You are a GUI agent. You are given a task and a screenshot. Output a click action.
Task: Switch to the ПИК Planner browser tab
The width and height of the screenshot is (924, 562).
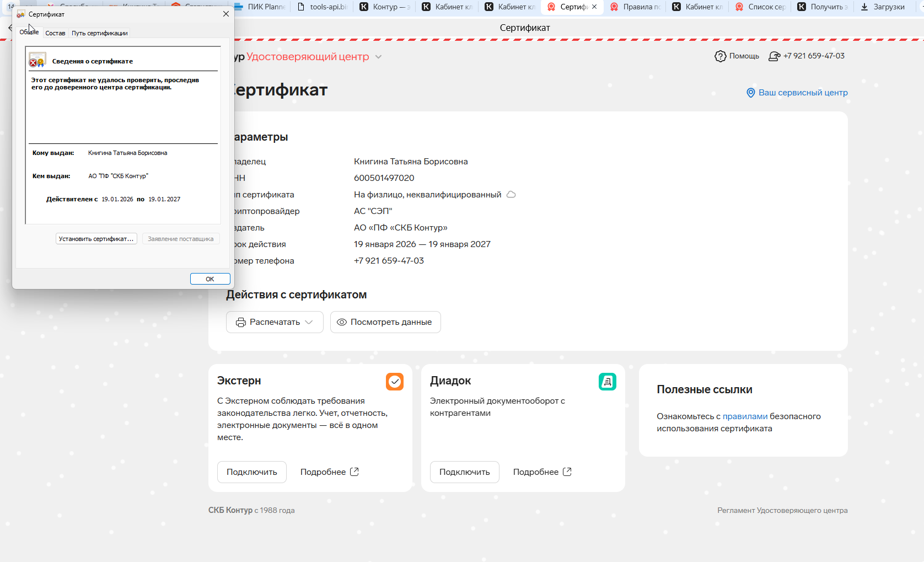click(x=260, y=7)
